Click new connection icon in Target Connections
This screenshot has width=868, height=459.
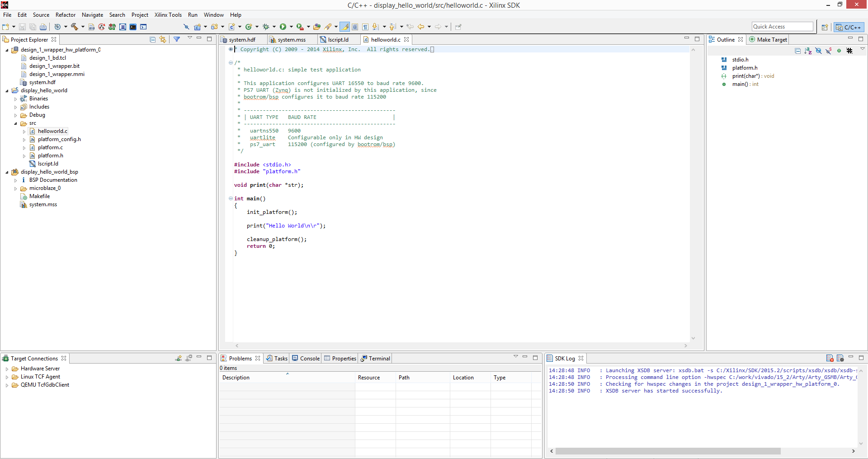(179, 358)
